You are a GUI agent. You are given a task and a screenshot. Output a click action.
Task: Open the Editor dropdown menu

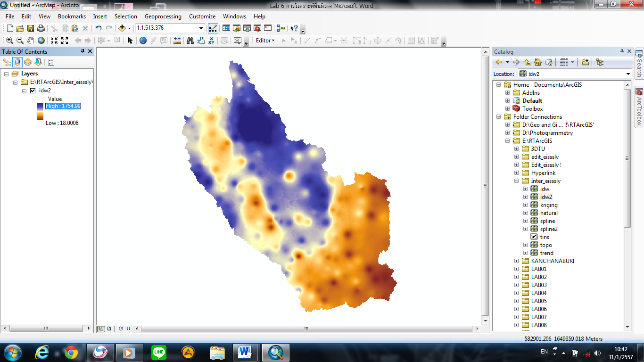click(265, 41)
